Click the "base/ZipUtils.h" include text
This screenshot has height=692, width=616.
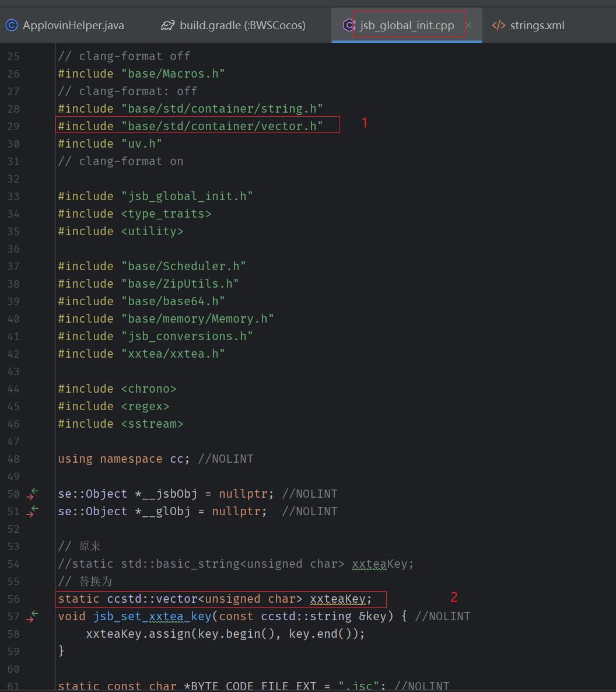tap(180, 284)
